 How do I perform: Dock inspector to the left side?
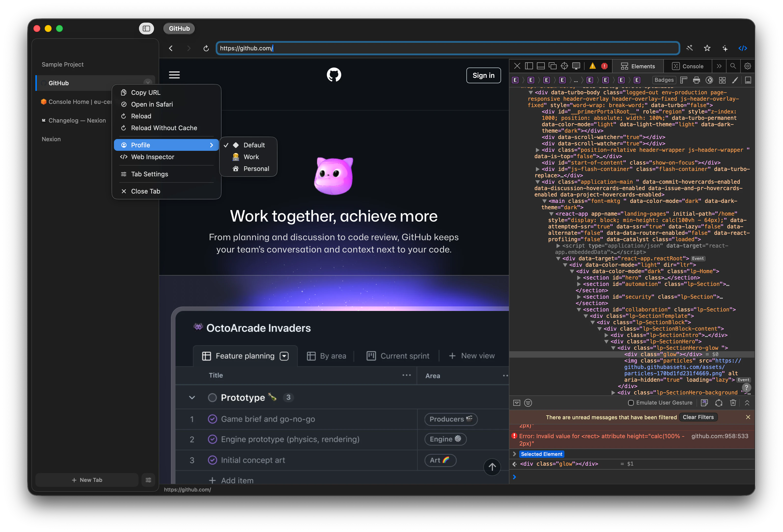[529, 66]
